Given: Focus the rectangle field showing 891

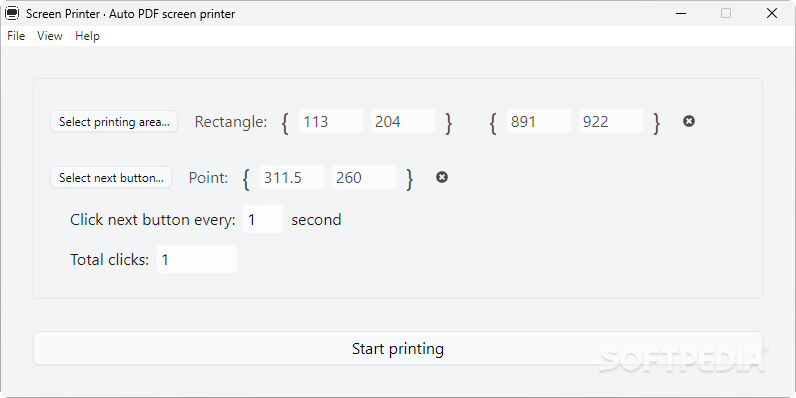Looking at the screenshot, I should (539, 121).
